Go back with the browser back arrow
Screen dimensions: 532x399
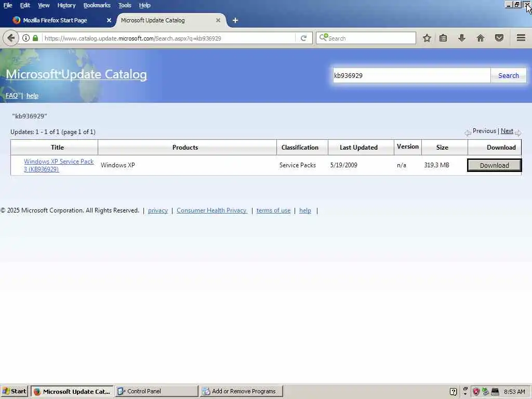tap(11, 38)
